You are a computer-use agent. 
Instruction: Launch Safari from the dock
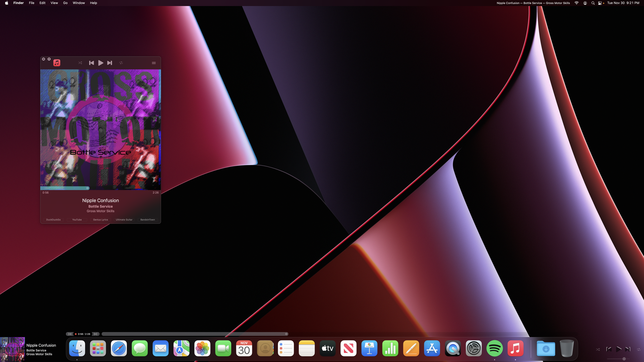coord(119,348)
